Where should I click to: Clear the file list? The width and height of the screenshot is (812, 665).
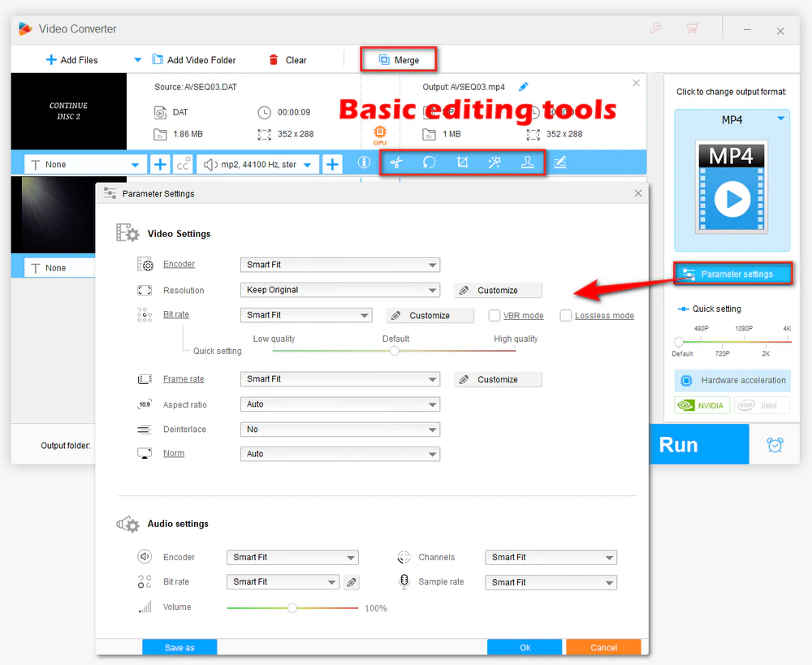click(x=287, y=60)
